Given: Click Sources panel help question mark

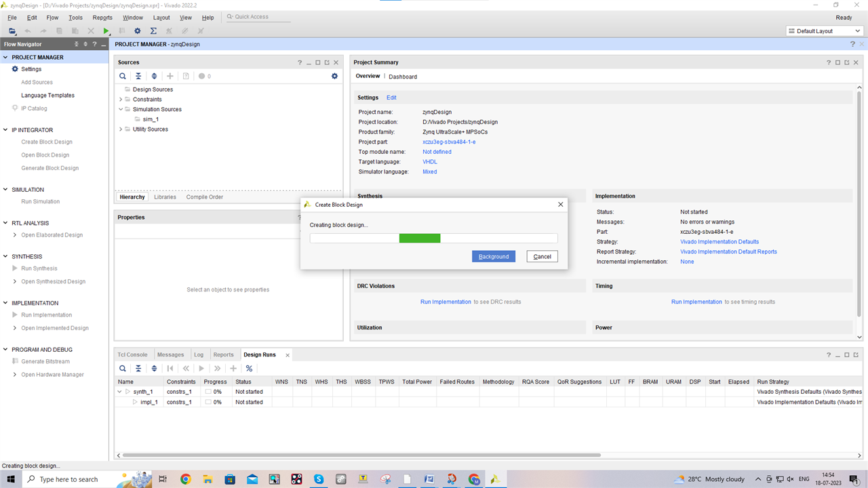Looking at the screenshot, I should pos(300,62).
